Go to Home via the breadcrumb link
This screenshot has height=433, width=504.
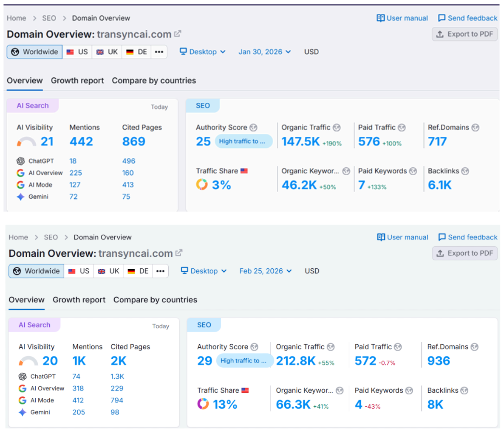point(16,18)
